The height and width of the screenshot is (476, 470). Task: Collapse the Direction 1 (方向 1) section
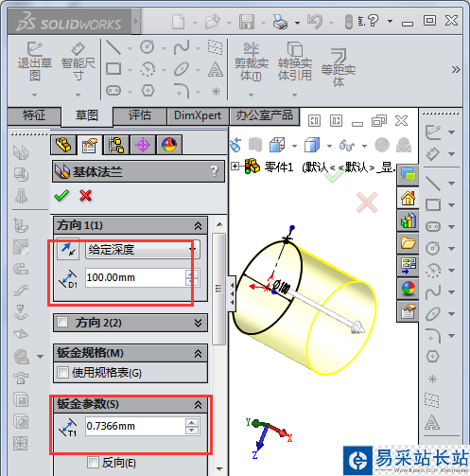(198, 225)
